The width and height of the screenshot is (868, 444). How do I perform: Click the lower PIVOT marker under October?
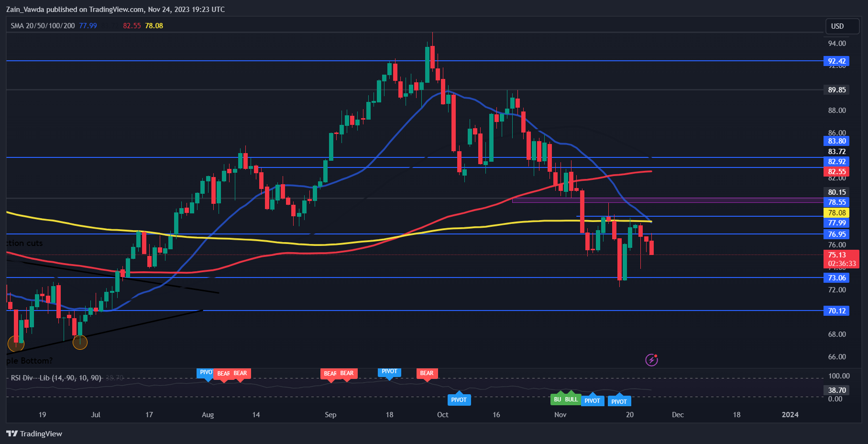point(459,399)
